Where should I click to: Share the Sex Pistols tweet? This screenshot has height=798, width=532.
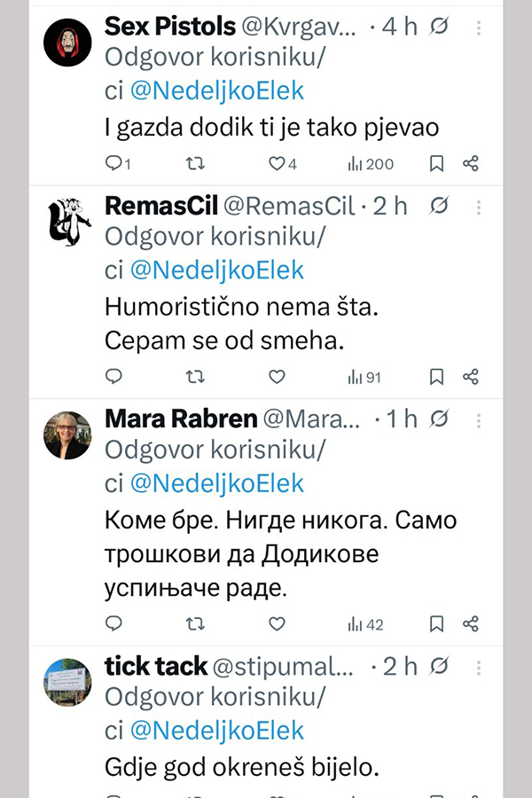pyautogui.click(x=471, y=163)
